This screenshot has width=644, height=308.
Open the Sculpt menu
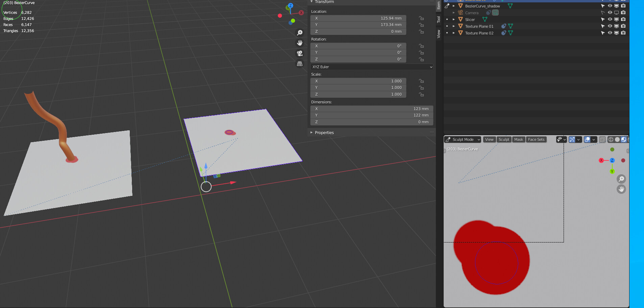point(504,139)
